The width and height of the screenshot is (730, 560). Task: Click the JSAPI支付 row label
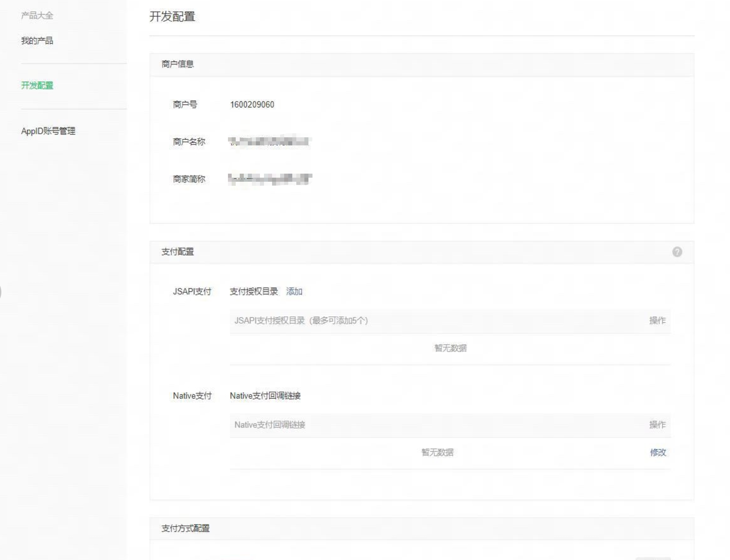pyautogui.click(x=192, y=291)
